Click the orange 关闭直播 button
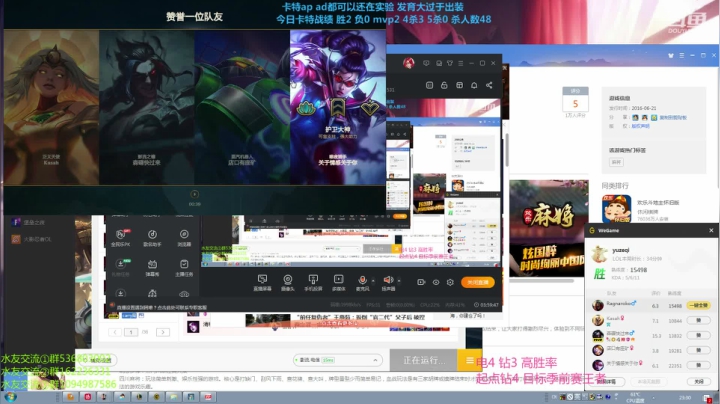 click(x=478, y=282)
